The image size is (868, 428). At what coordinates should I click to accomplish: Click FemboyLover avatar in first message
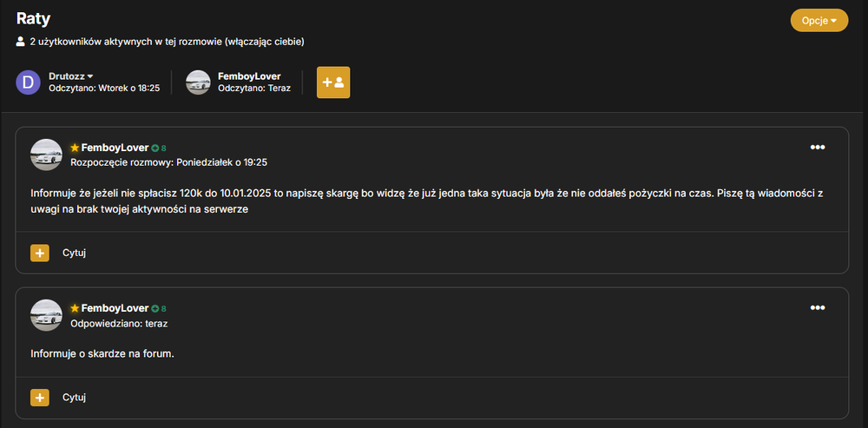coord(46,155)
